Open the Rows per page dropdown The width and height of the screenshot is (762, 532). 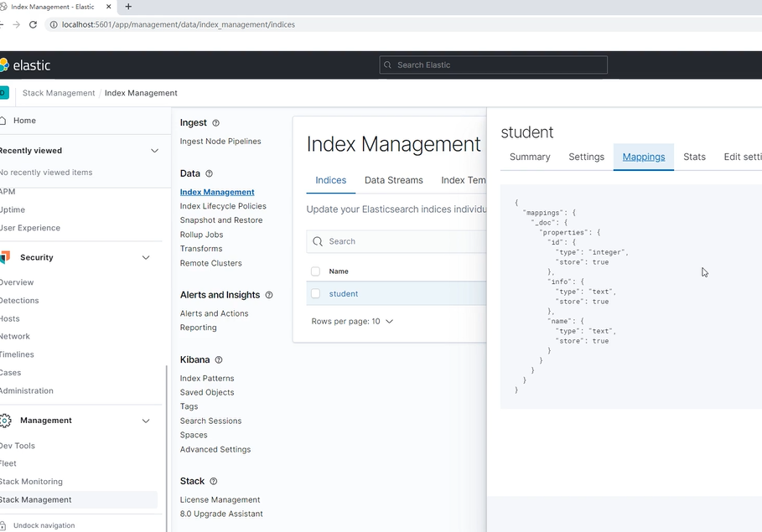coord(352,322)
